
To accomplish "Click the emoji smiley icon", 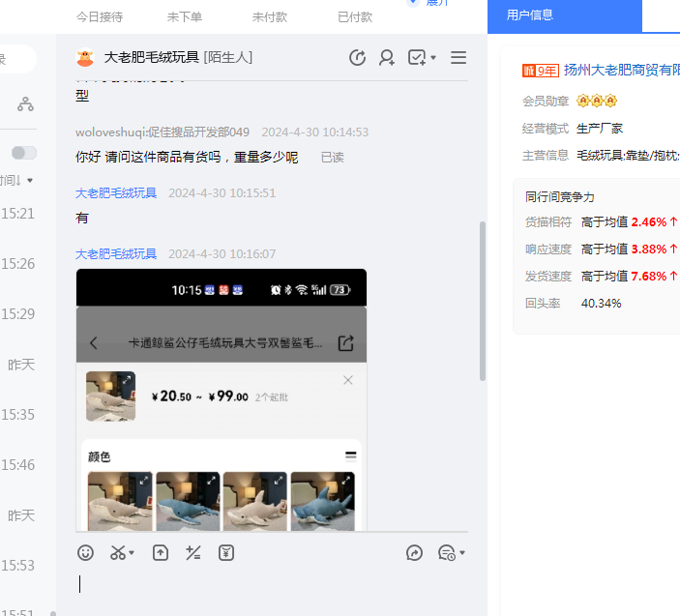I will click(86, 553).
